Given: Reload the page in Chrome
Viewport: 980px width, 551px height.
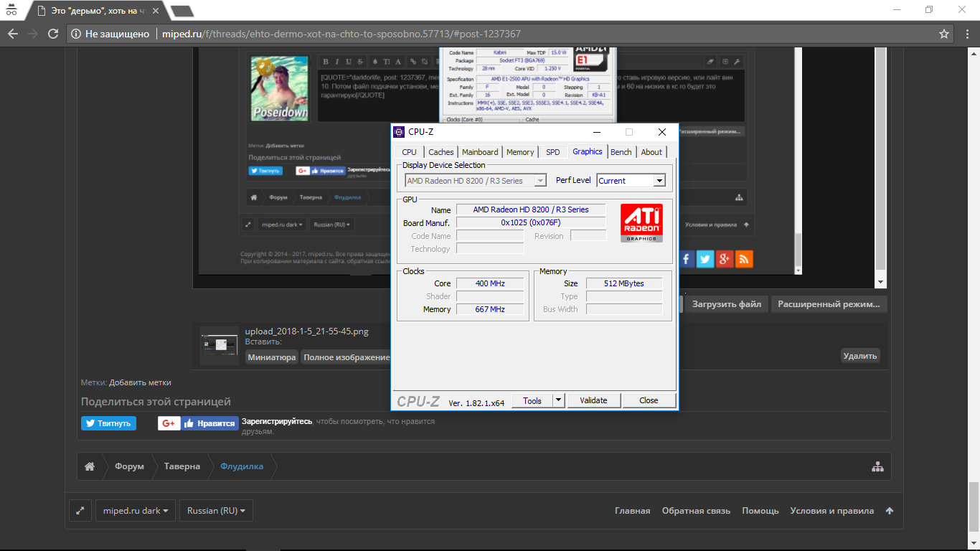Looking at the screenshot, I should [52, 34].
